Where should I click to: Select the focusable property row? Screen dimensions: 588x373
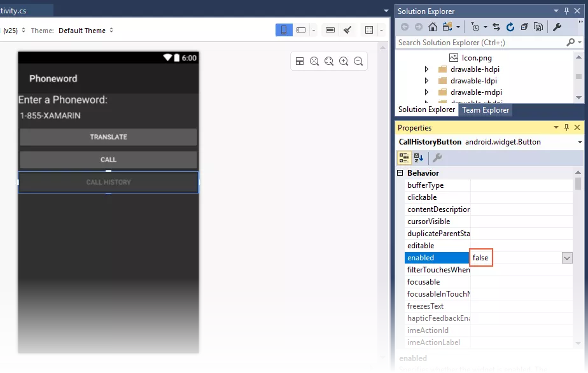pos(488,282)
